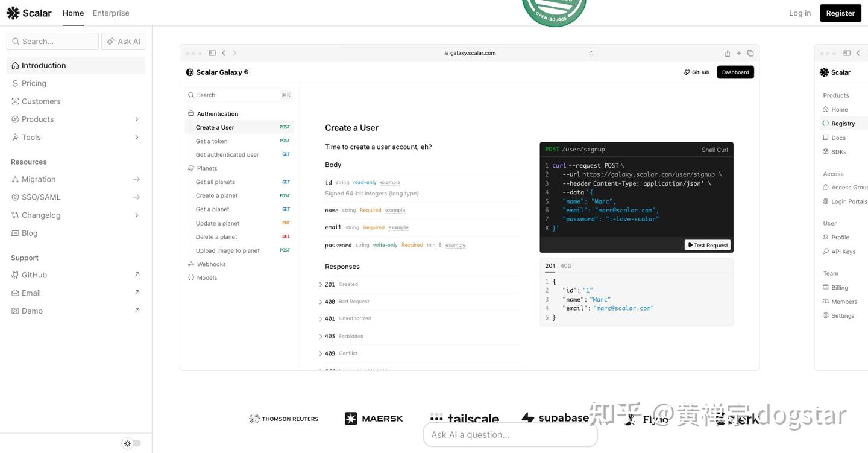The image size is (868, 453).
Task: Open the Customers page icon in sidebar
Action: pos(15,101)
